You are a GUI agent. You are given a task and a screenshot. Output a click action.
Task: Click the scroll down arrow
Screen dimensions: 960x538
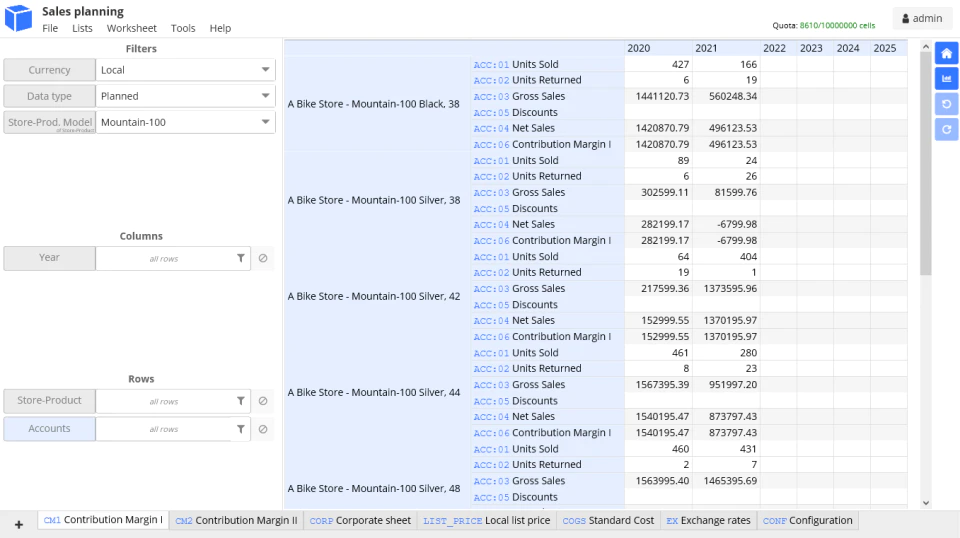[x=926, y=503]
